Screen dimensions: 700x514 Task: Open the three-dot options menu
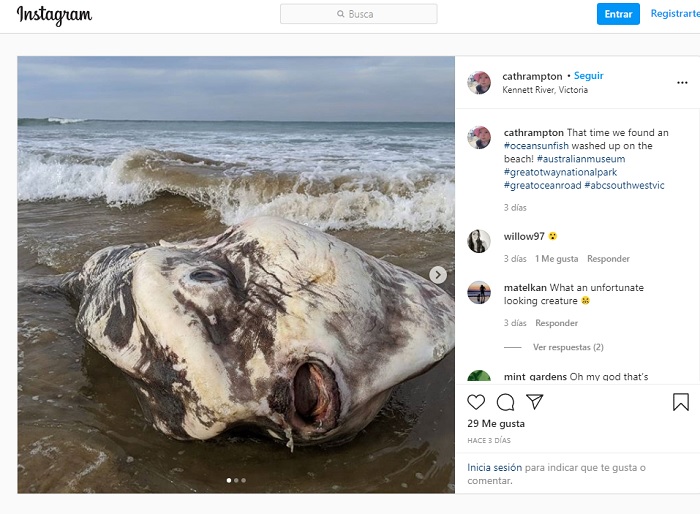pyautogui.click(x=682, y=83)
